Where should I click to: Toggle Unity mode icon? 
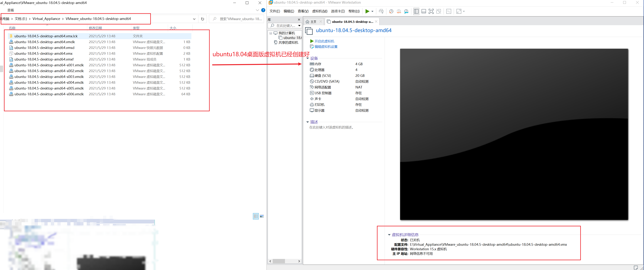tap(439, 11)
